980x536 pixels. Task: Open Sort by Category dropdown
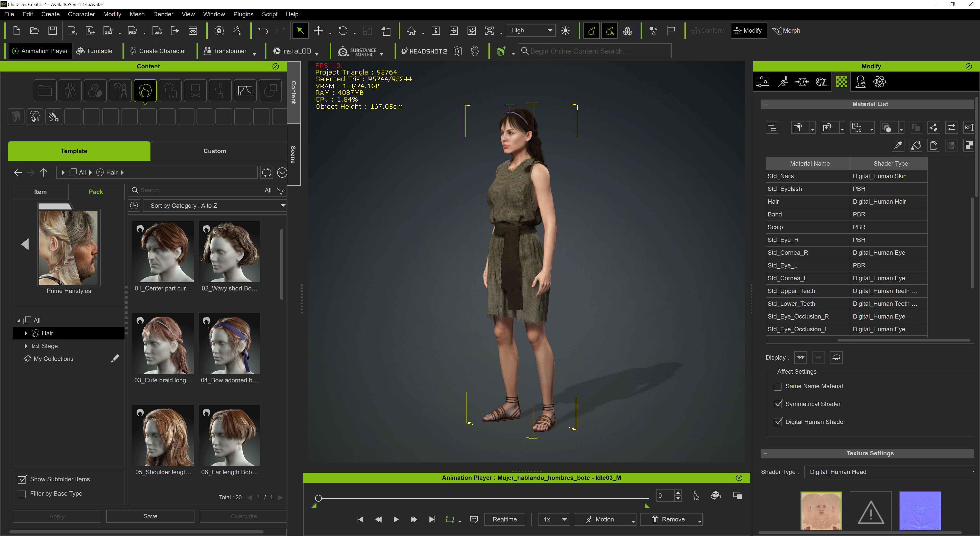click(x=215, y=206)
